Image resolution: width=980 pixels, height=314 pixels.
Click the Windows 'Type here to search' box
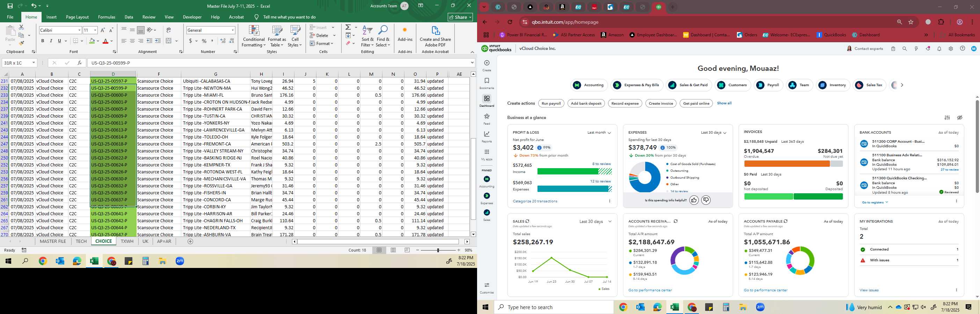[554, 307]
